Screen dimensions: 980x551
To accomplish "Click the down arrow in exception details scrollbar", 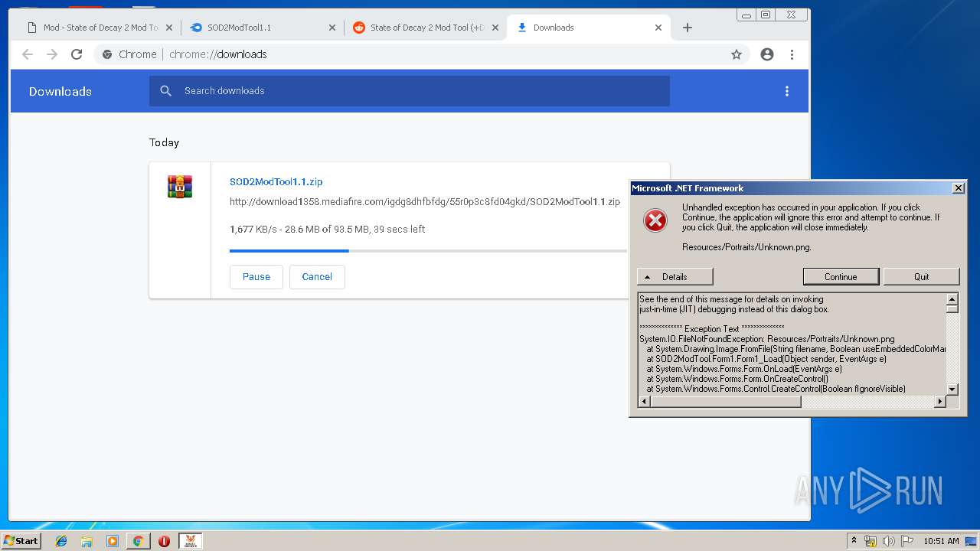I will pos(952,390).
